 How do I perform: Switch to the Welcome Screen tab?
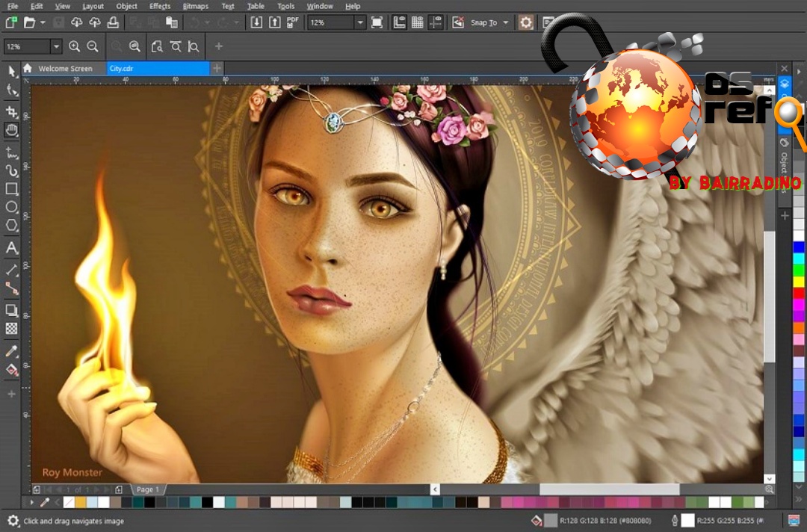(x=65, y=69)
